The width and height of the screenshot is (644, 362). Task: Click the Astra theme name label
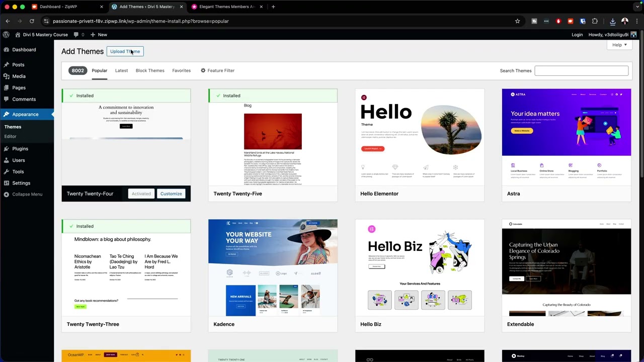[513, 194]
